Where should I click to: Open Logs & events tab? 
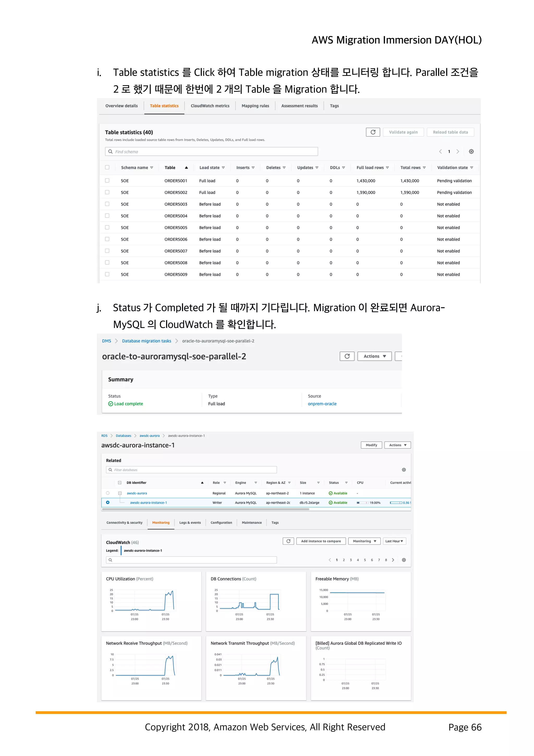[x=190, y=523]
